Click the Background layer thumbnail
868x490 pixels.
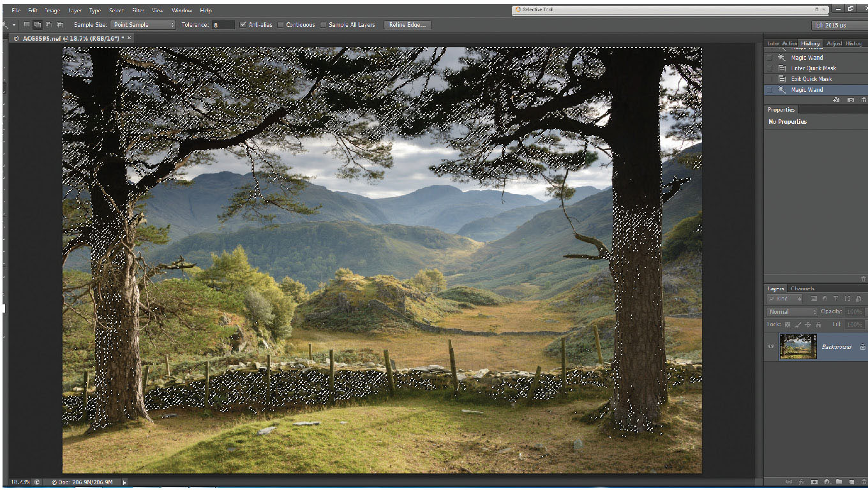[798, 347]
